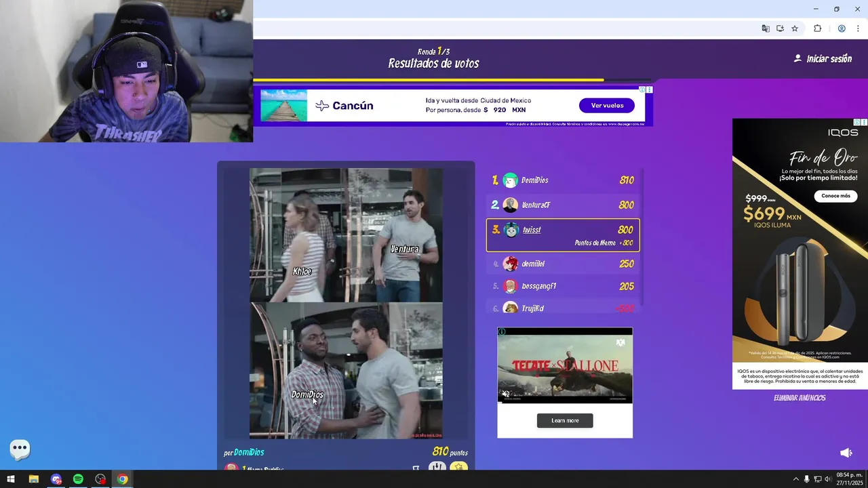
Task: Click the Resultados de votos heading
Action: 433,64
